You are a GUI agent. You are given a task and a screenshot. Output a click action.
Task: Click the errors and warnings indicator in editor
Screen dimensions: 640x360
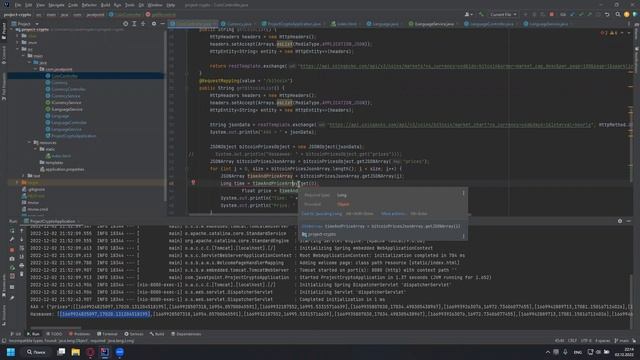[609, 33]
